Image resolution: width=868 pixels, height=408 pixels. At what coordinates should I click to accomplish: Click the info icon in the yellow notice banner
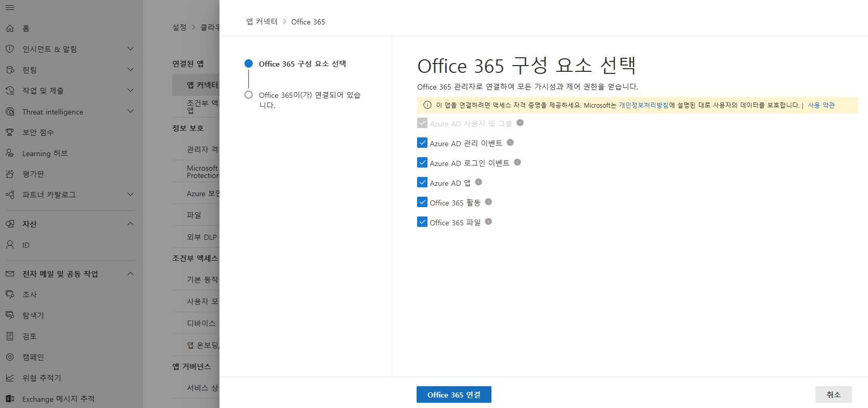click(427, 105)
